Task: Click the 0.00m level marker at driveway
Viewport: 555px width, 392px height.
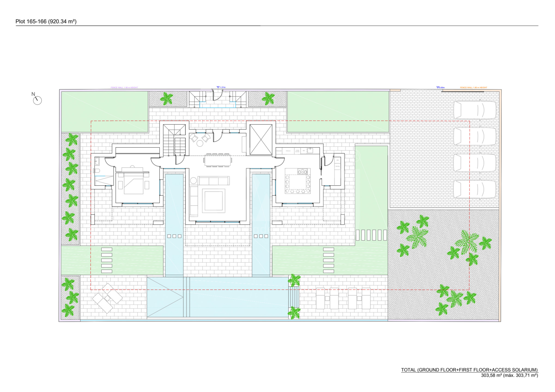Action: pyautogui.click(x=441, y=87)
